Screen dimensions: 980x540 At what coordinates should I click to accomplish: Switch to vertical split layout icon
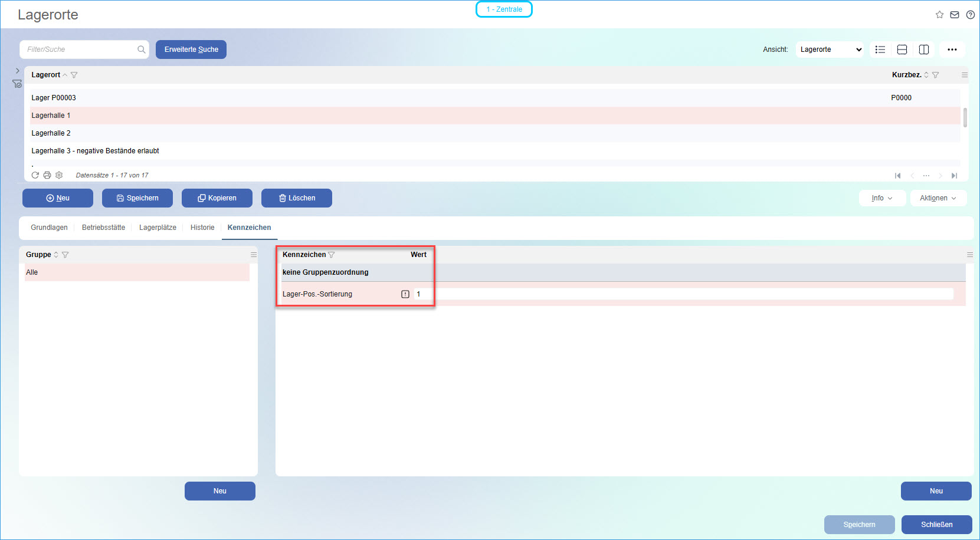point(924,50)
